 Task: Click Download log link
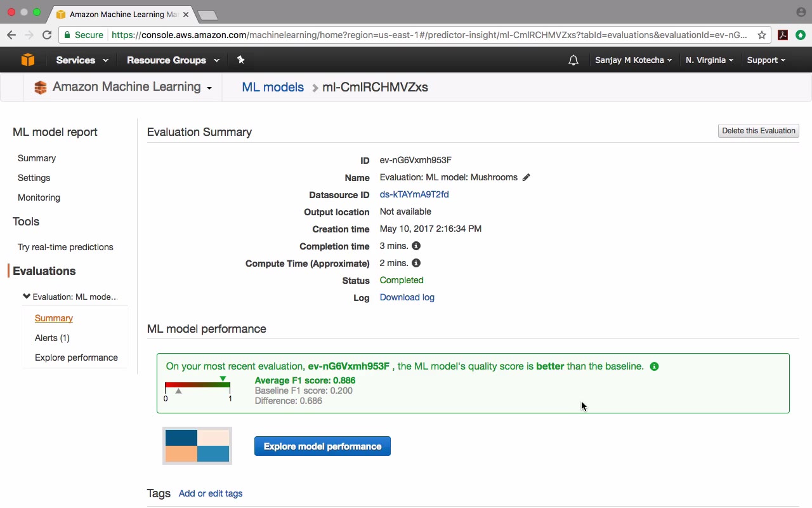click(x=407, y=297)
